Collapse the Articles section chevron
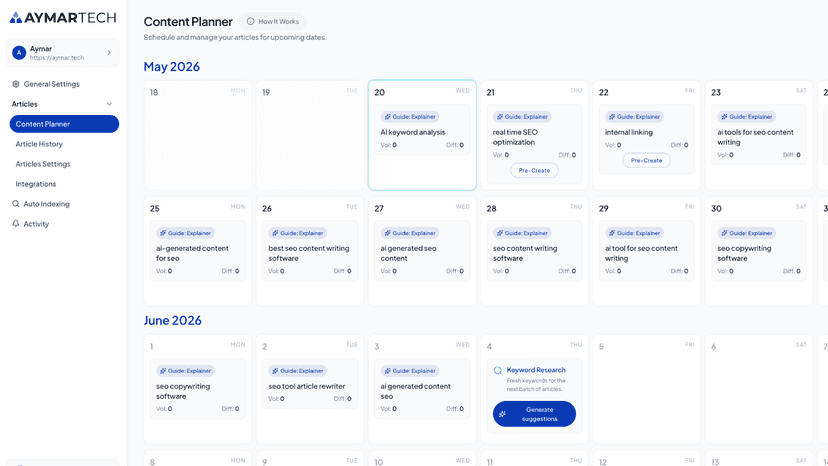 tap(109, 104)
